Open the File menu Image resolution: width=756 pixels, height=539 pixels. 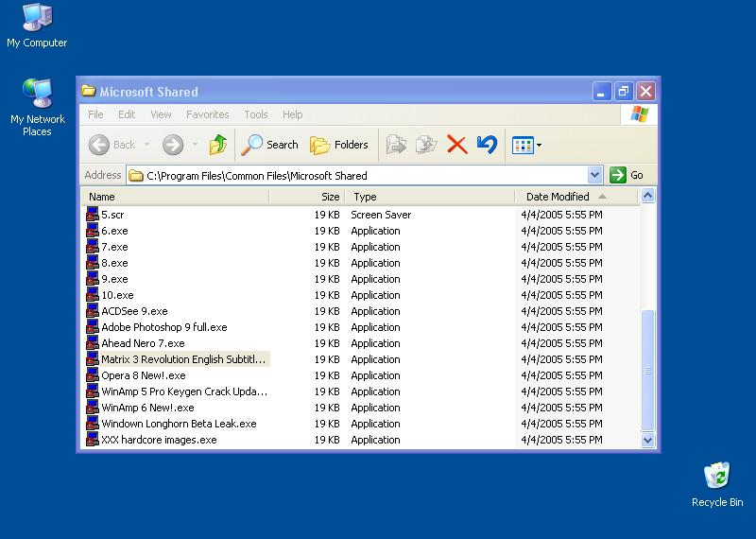[x=95, y=114]
